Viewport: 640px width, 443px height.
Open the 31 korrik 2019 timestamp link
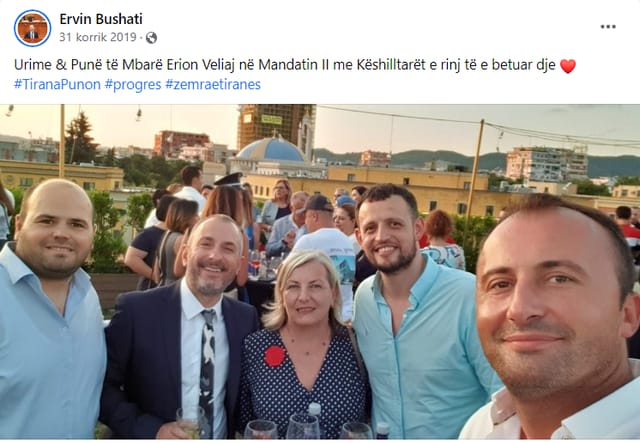pos(98,37)
